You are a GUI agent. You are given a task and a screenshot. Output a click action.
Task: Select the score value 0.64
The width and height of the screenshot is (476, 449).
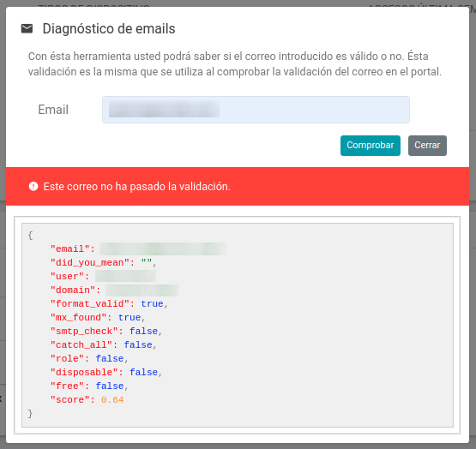[x=112, y=400]
